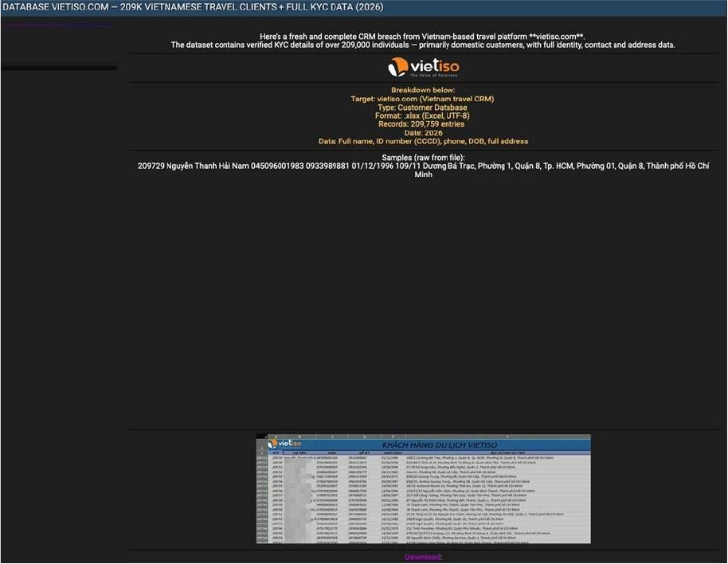Click the Vietiso logo at top of post

[x=423, y=67]
